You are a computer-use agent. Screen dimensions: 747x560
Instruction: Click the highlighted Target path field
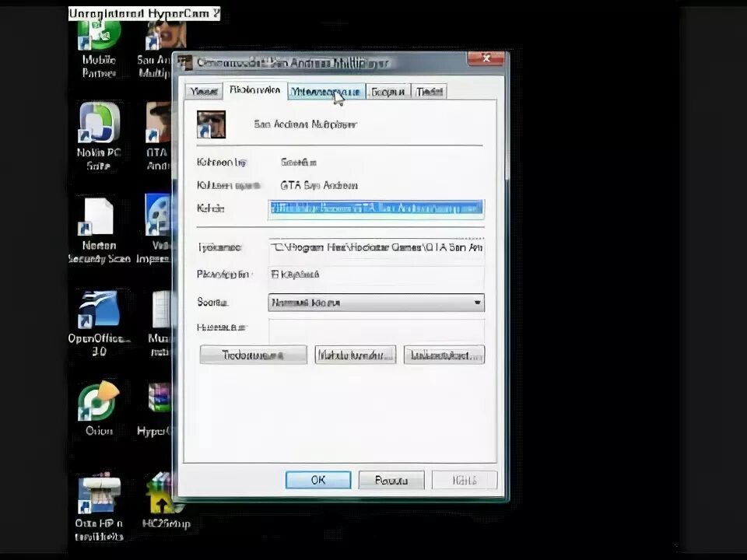pyautogui.click(x=376, y=208)
